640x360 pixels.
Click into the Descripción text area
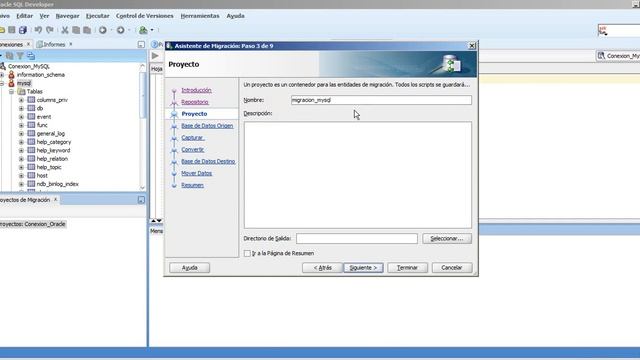click(358, 175)
